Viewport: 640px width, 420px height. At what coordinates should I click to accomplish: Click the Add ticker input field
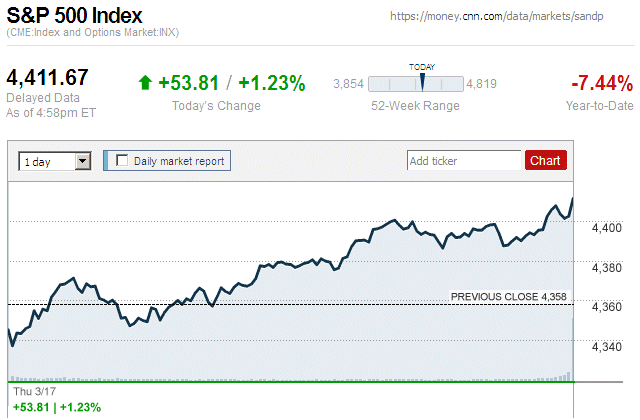[x=465, y=160]
